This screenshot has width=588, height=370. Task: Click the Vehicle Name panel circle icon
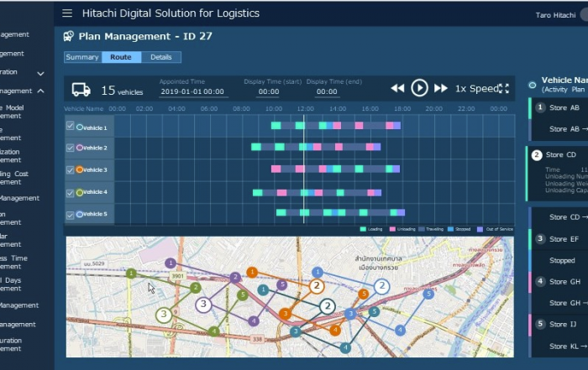532,85
